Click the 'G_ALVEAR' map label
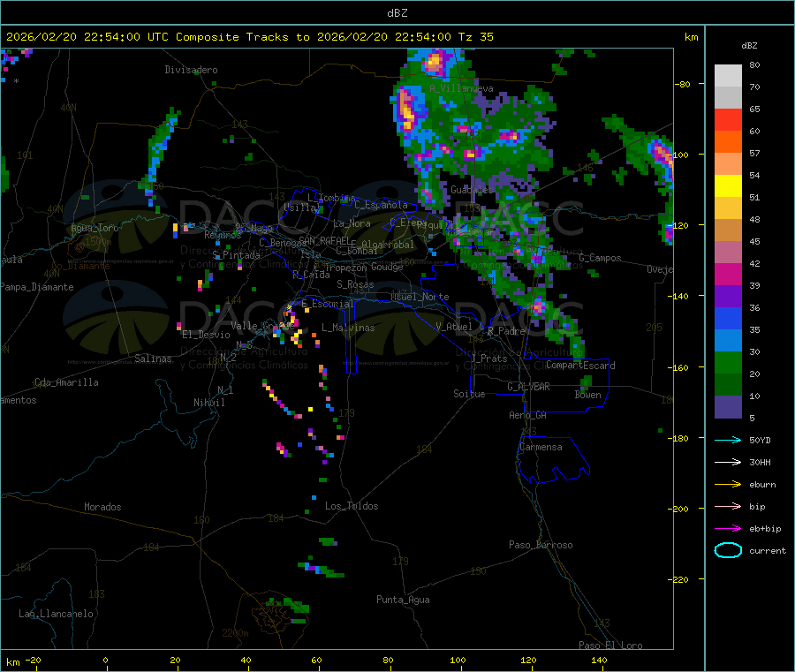The width and height of the screenshot is (795, 672). pos(528,386)
